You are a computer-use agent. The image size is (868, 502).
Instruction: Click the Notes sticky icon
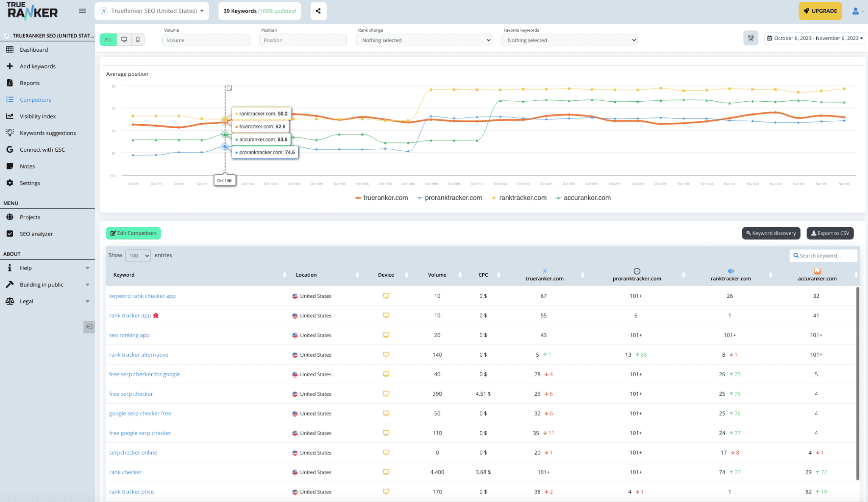click(x=10, y=166)
